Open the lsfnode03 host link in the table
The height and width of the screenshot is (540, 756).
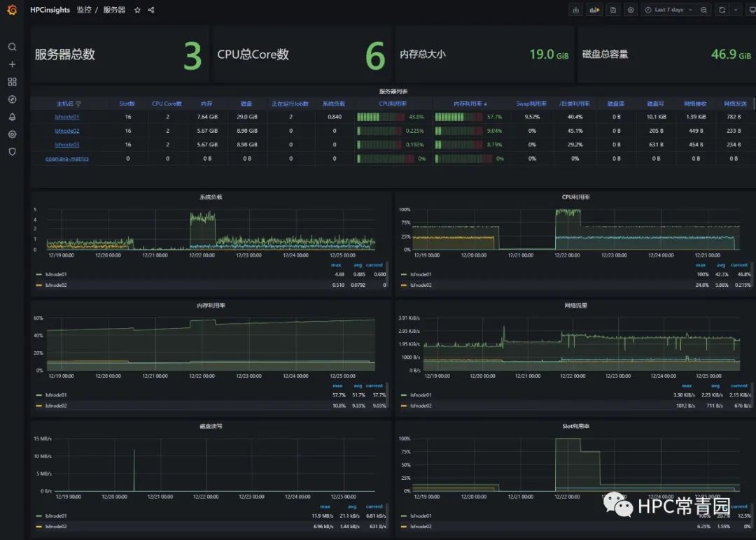(67, 145)
